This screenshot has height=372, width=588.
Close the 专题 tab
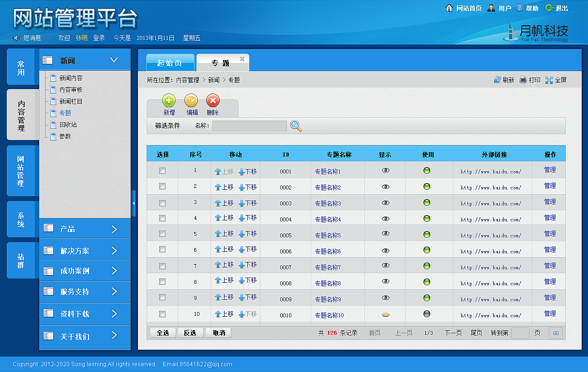(x=242, y=59)
